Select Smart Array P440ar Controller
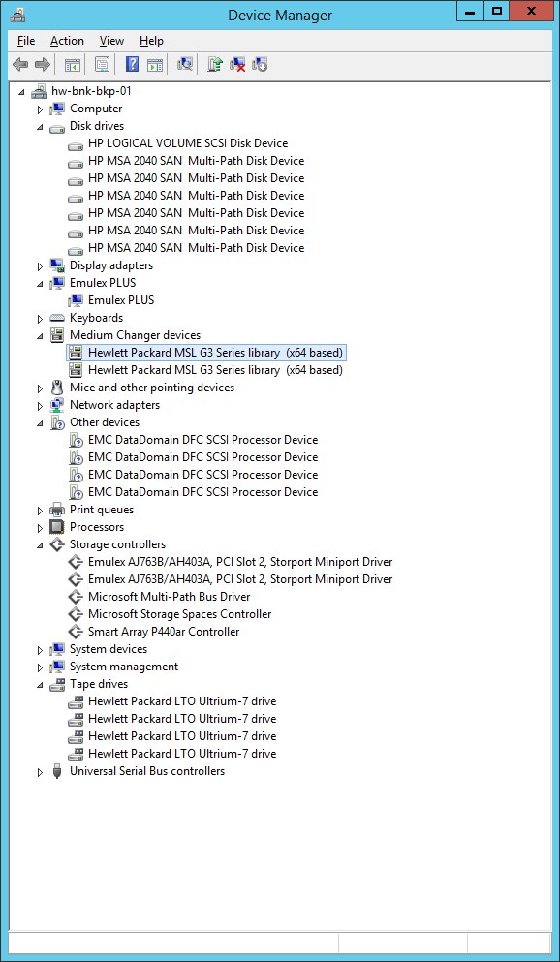Image resolution: width=560 pixels, height=962 pixels. click(x=164, y=632)
